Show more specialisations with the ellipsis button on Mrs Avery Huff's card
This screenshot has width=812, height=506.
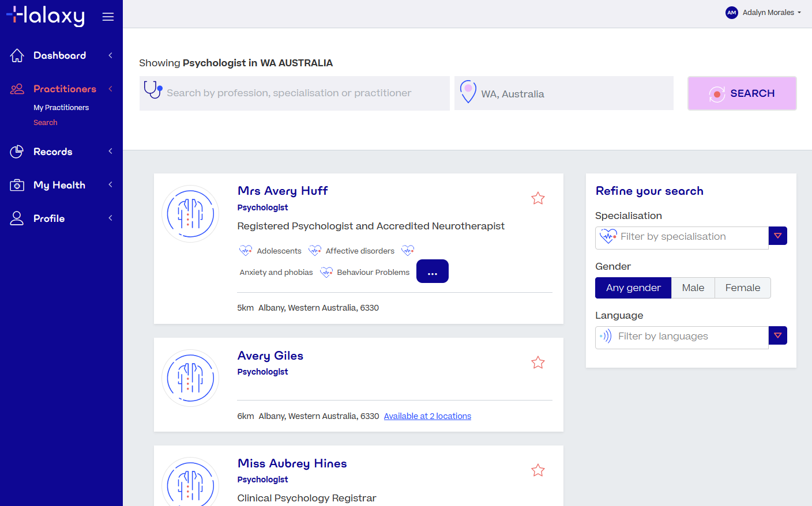(433, 271)
